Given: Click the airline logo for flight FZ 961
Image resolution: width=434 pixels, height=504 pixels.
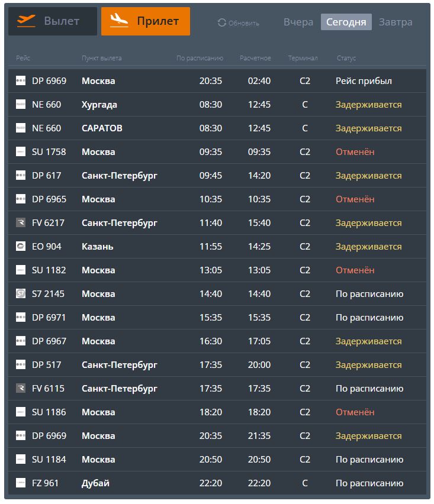Looking at the screenshot, I should [x=21, y=483].
